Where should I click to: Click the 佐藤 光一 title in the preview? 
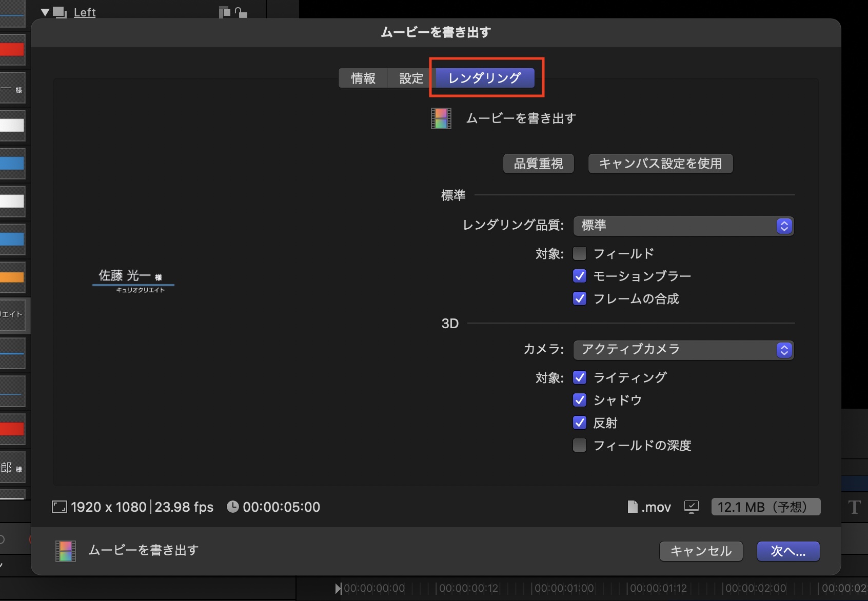pos(130,276)
